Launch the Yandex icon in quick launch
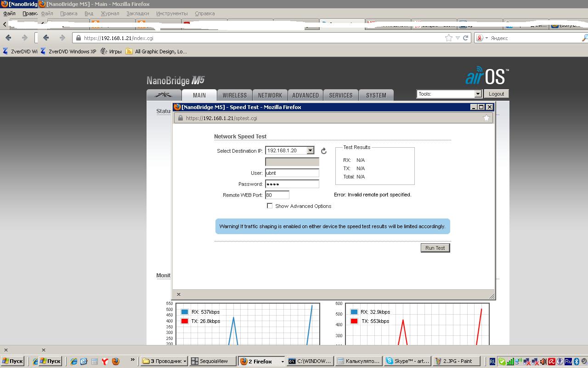The width and height of the screenshot is (588, 368). pos(105,362)
